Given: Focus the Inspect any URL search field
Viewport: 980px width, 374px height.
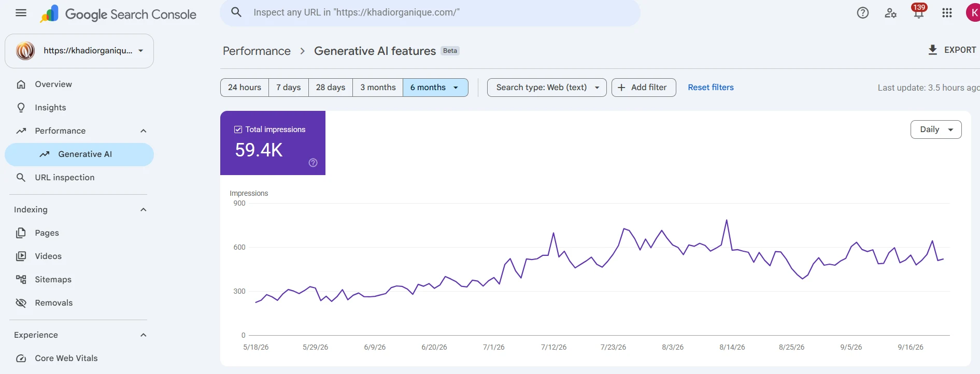Looking at the screenshot, I should tap(430, 12).
